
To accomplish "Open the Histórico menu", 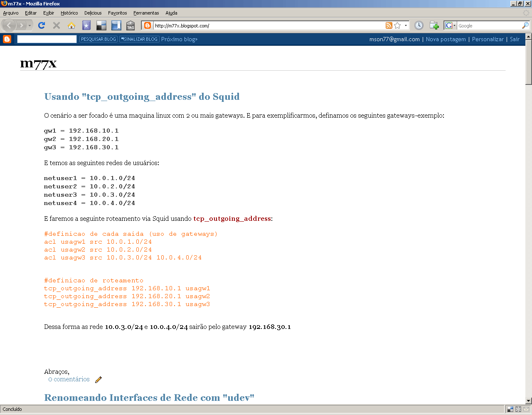I will coord(69,13).
